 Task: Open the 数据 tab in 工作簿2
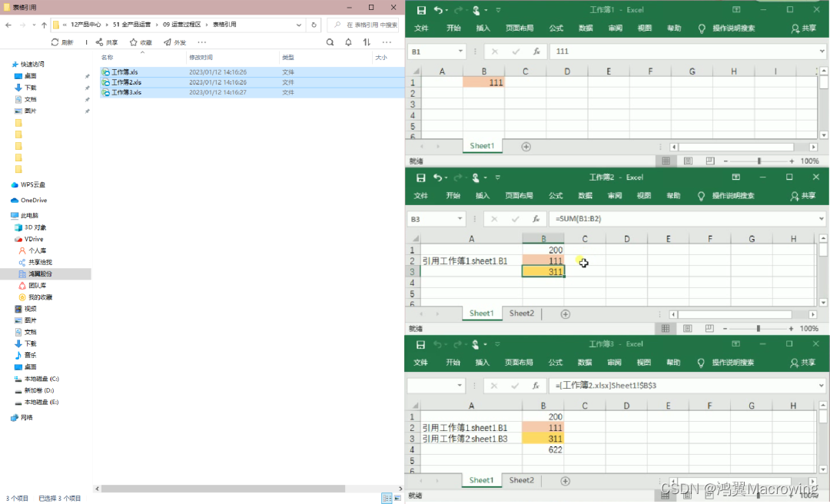click(x=585, y=196)
